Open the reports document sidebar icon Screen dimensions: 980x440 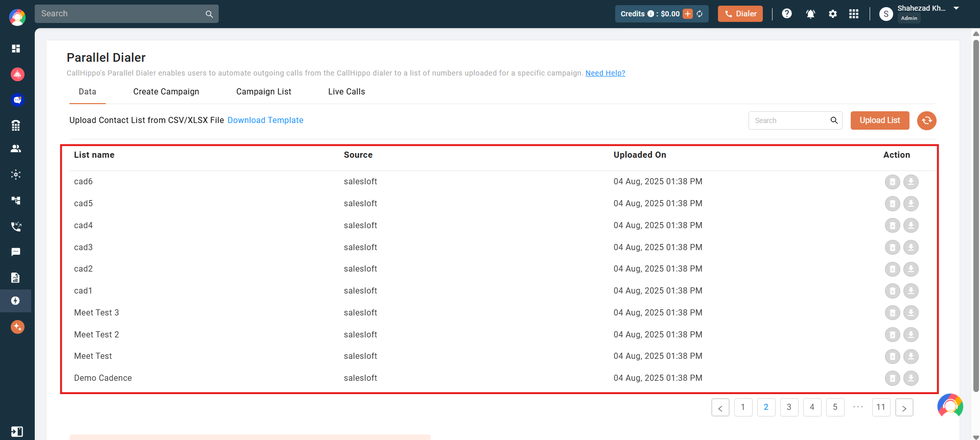[16, 278]
